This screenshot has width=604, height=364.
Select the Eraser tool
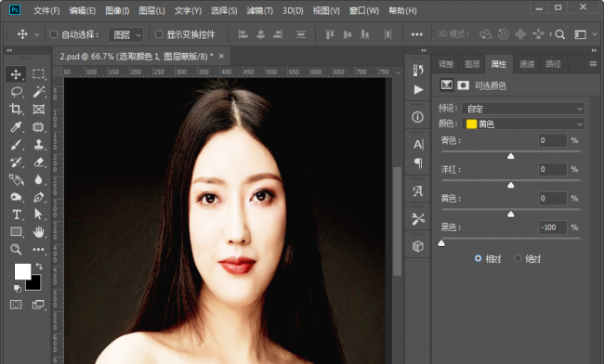tap(38, 162)
